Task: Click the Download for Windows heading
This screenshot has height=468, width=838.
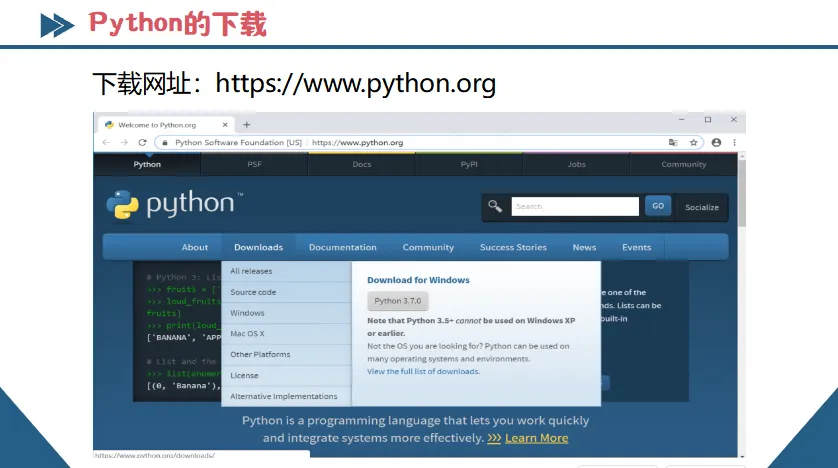Action: [x=418, y=280]
